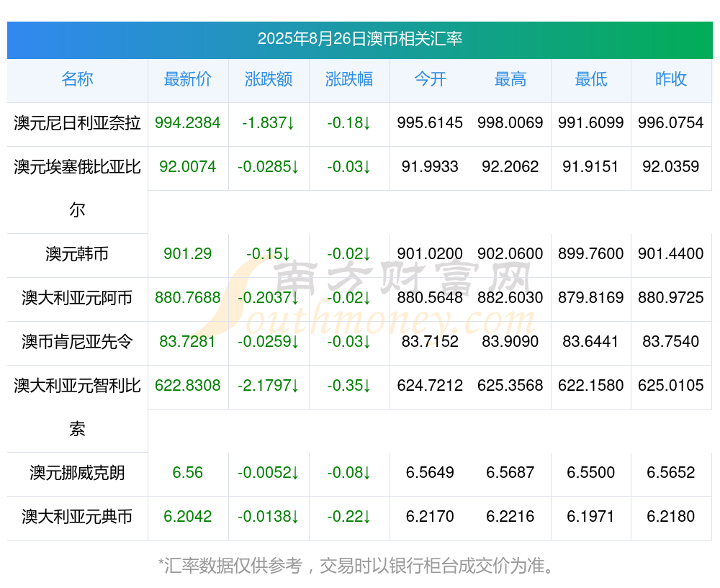
Task: Click the opening value 995.6145
Action: click(x=430, y=123)
